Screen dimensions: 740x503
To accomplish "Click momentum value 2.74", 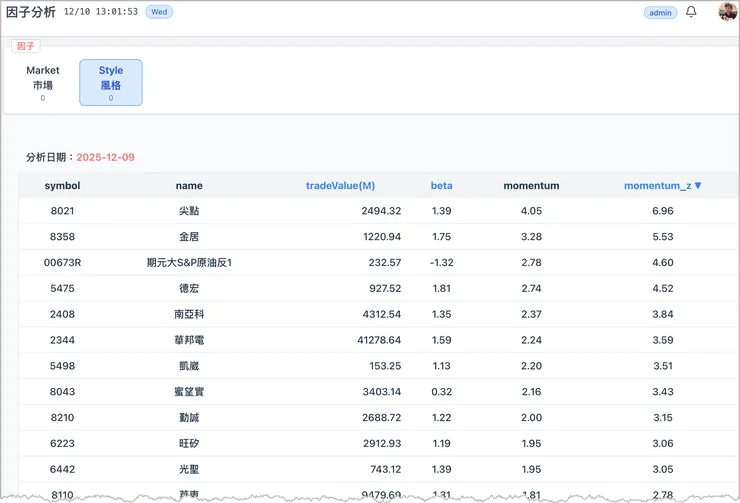I will [x=531, y=288].
